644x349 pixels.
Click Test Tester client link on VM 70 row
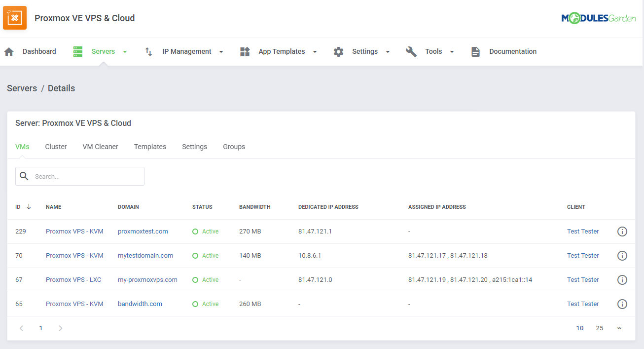[583, 255]
